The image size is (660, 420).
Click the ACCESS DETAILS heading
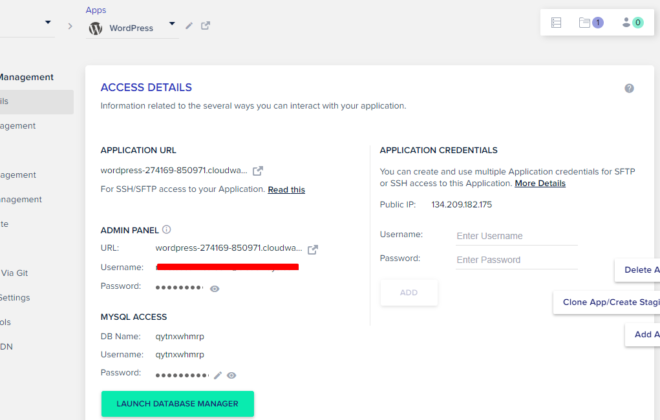(x=146, y=88)
